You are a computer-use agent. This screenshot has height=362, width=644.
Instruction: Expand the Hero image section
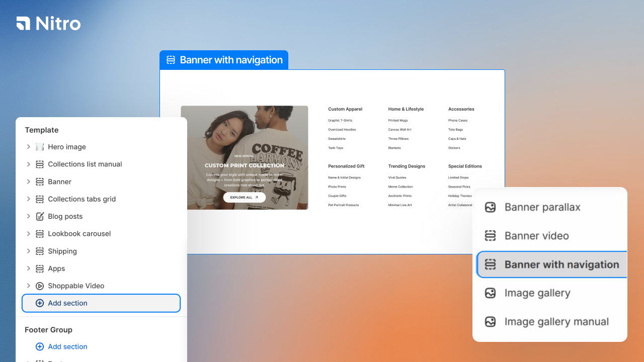click(29, 147)
